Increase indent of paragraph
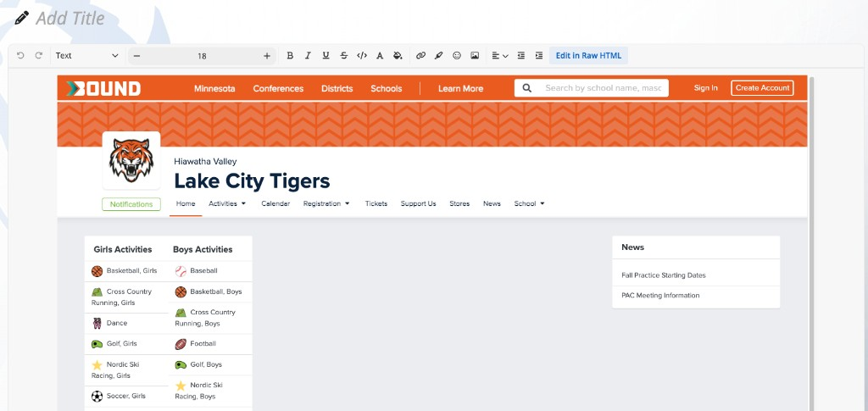The image size is (868, 411). click(x=538, y=55)
